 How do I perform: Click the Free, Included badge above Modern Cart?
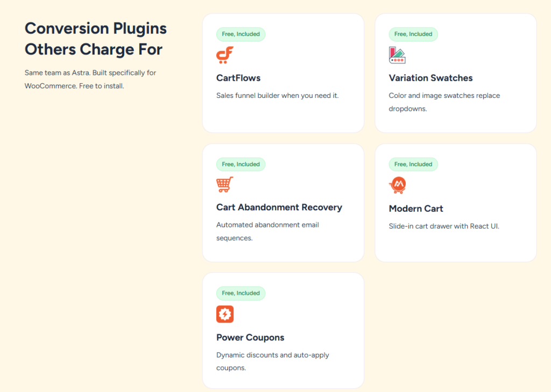pos(413,164)
